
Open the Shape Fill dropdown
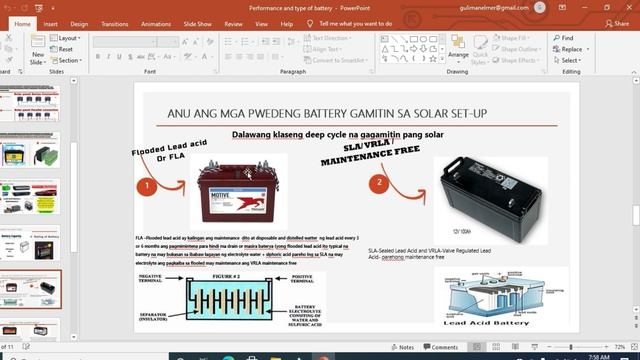coord(511,38)
